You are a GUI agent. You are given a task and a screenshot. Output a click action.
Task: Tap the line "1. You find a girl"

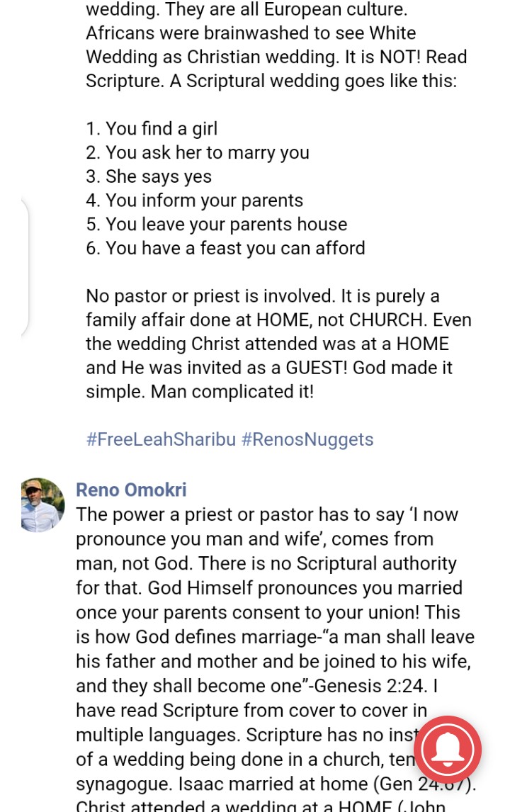152,128
